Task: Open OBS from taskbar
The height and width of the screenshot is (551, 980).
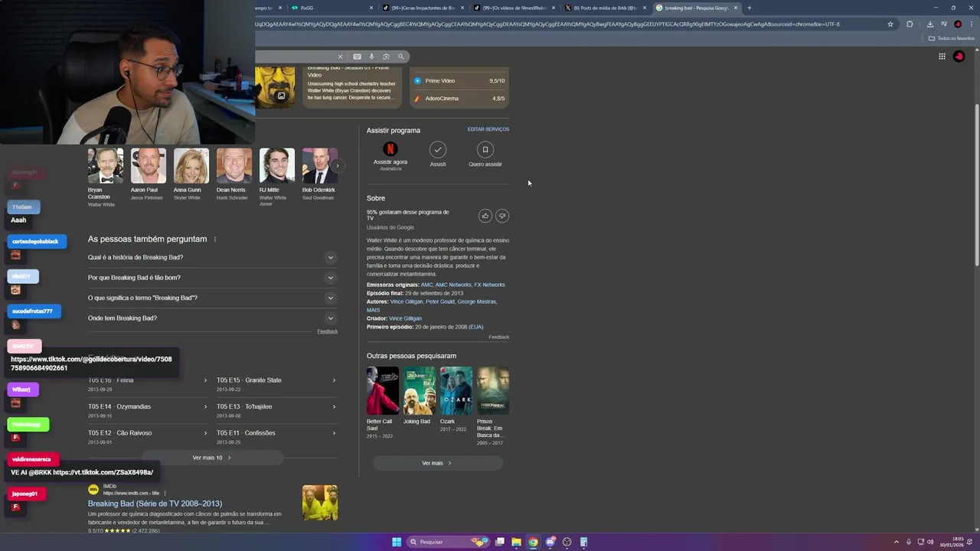Action: (x=567, y=542)
